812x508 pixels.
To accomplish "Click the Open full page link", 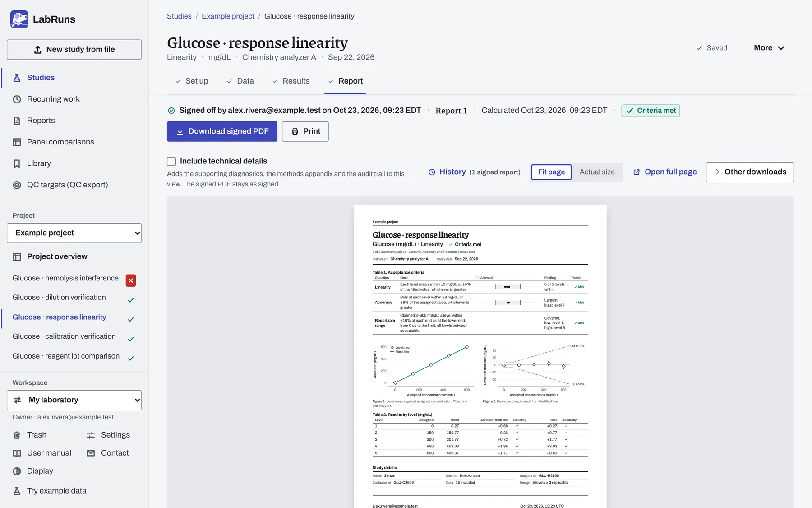I will tap(665, 172).
